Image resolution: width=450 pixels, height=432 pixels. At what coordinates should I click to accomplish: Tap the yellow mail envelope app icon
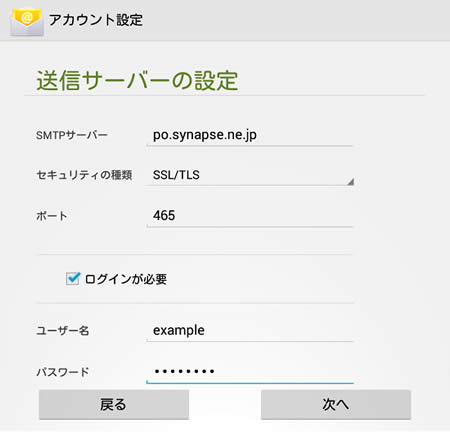pos(27,22)
